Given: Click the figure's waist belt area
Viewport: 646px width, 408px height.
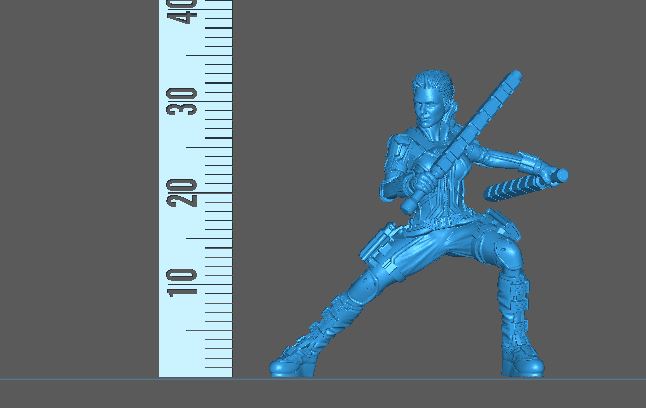Looking at the screenshot, I should point(440,225).
